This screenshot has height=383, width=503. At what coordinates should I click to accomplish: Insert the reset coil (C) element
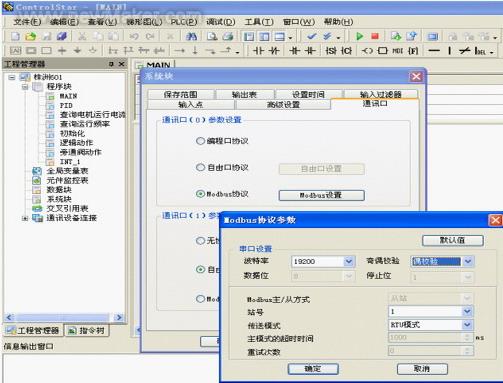347,51
